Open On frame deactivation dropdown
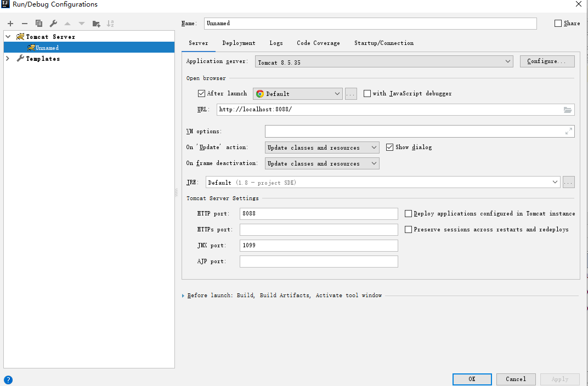 tap(322, 163)
